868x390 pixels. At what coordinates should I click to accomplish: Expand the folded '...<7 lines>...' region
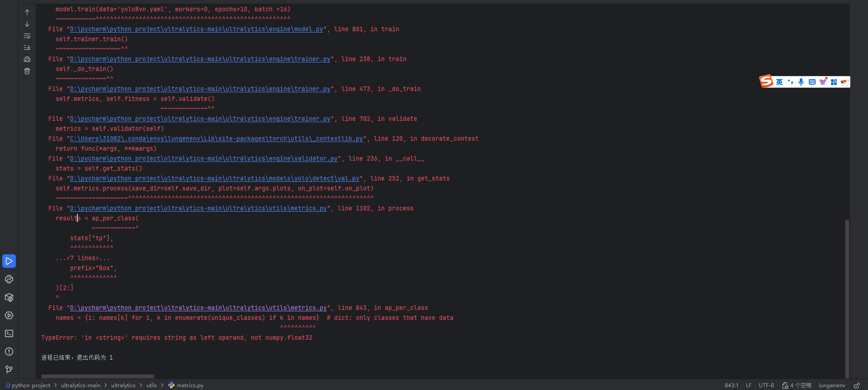tap(83, 258)
